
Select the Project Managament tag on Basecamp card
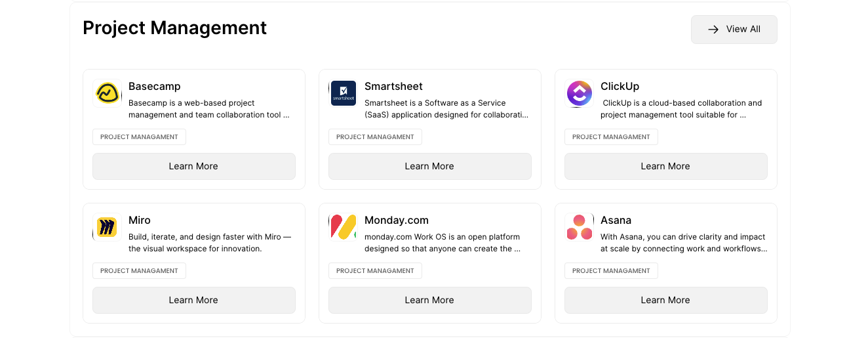(x=139, y=137)
